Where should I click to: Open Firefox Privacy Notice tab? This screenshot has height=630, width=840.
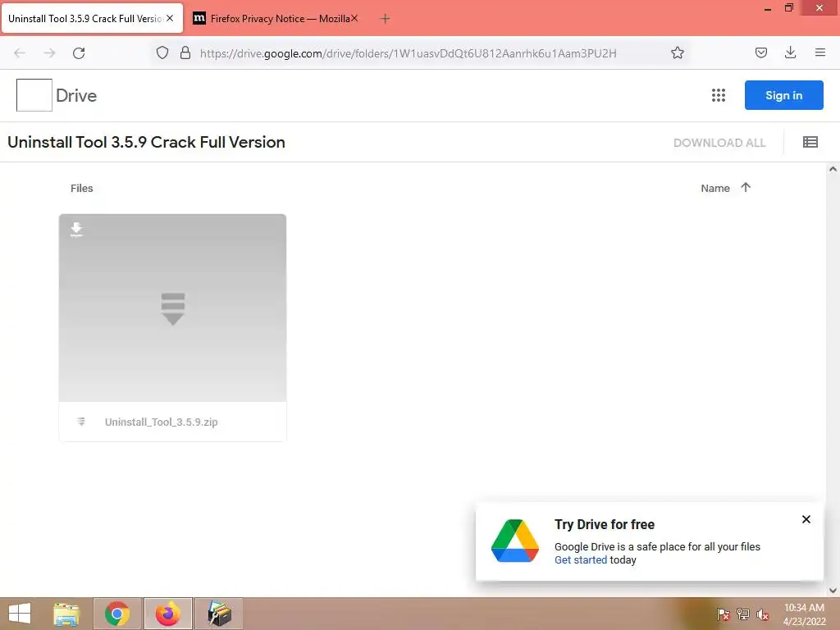point(274,18)
